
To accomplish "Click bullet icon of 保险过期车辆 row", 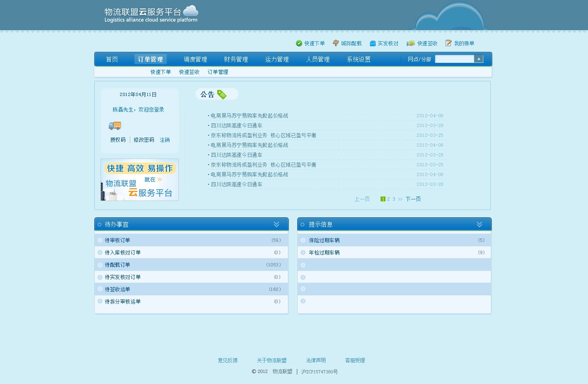I will (x=303, y=240).
